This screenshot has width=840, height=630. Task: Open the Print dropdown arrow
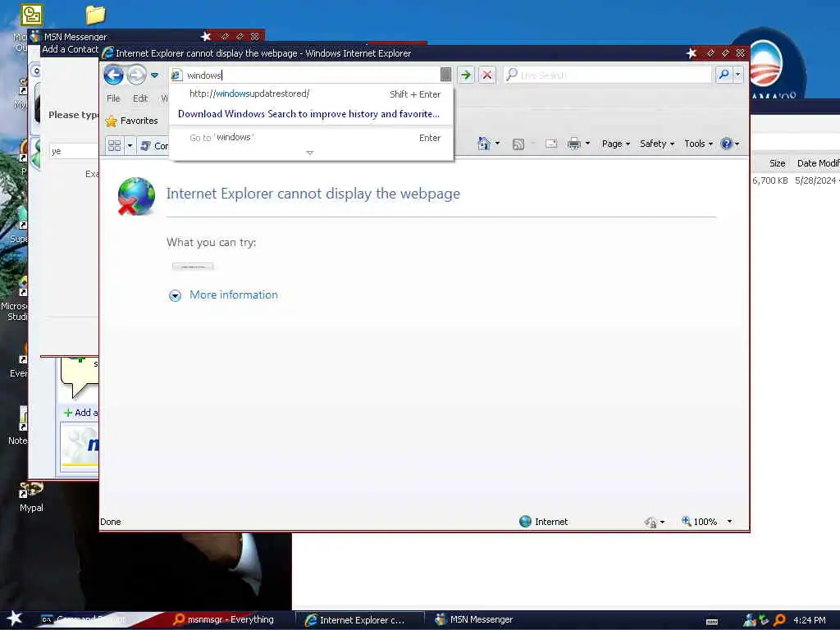587,144
